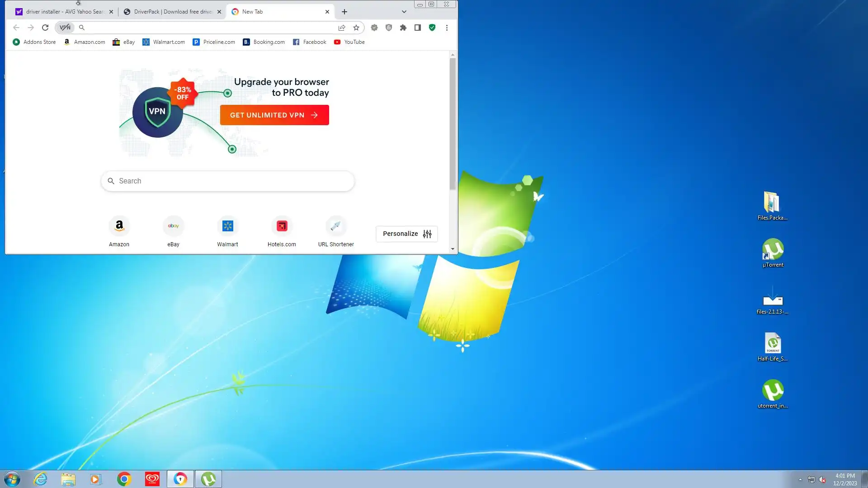Click the page Search input field
Viewport: 868px width, 488px height.
pyautogui.click(x=228, y=181)
